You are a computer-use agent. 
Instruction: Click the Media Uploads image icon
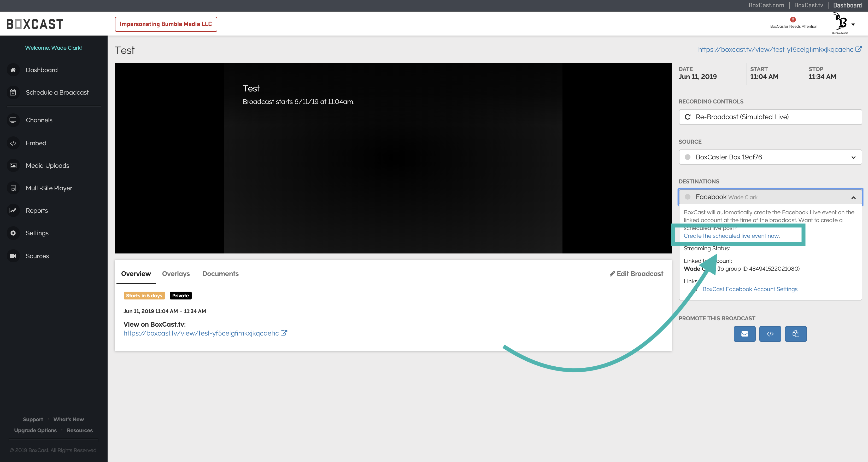pyautogui.click(x=13, y=166)
